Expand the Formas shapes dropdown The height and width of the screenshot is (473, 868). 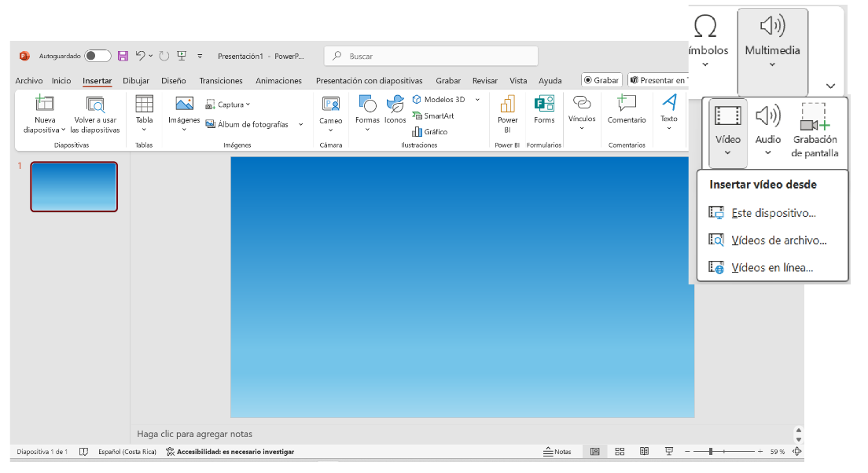[x=367, y=130]
